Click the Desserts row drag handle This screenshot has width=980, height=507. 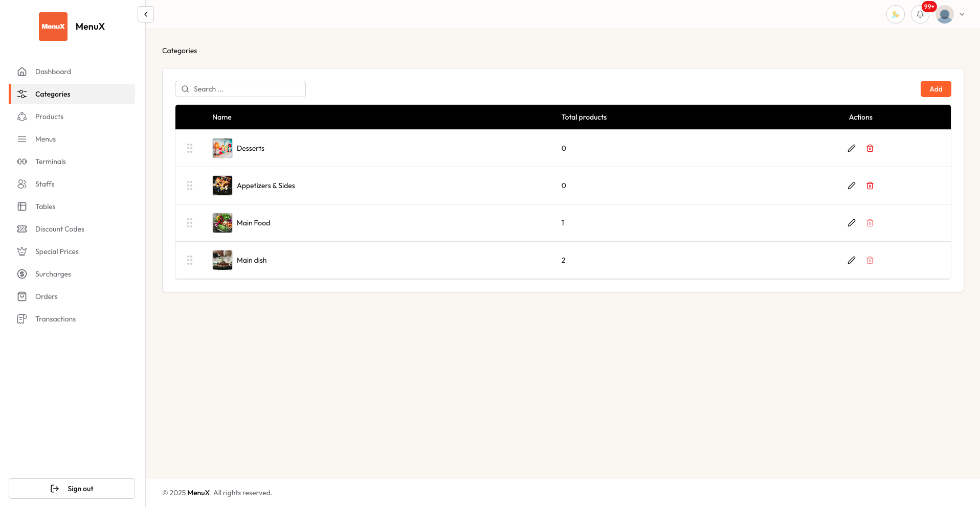[x=190, y=148]
